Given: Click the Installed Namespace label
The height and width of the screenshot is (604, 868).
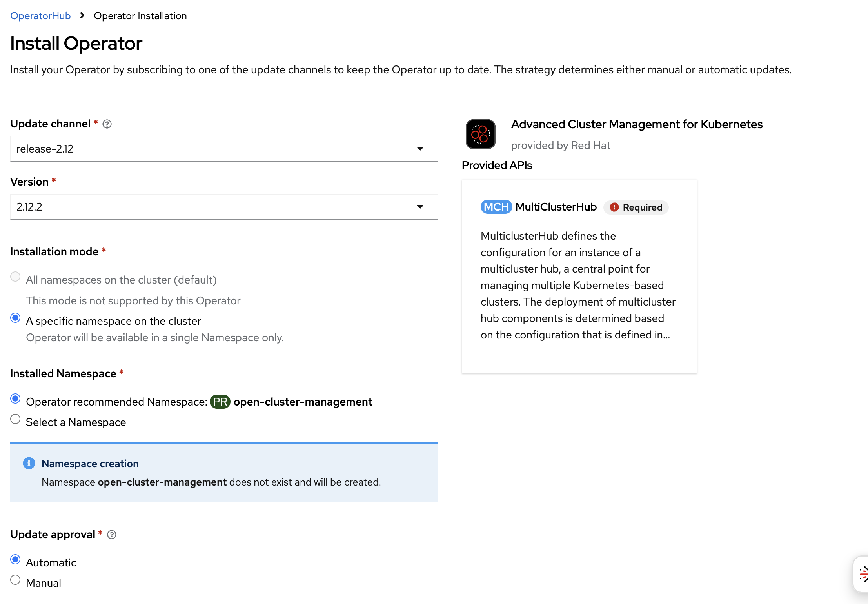Looking at the screenshot, I should pos(63,373).
